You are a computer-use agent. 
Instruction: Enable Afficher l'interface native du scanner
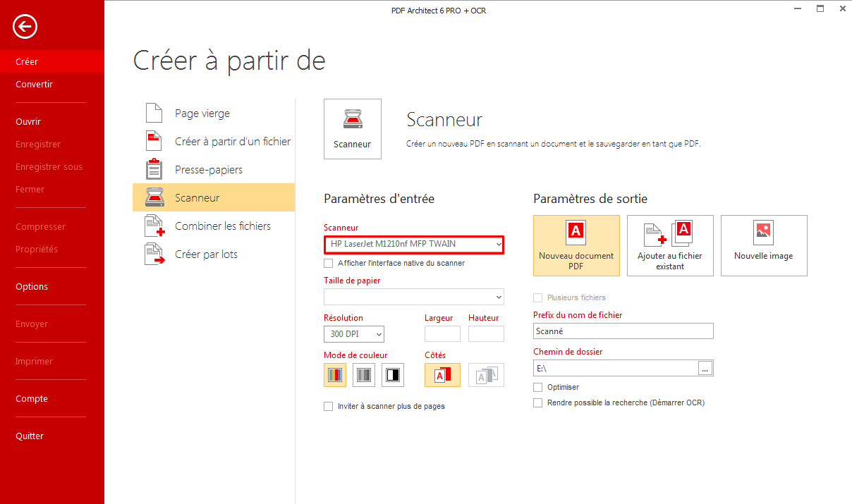(x=328, y=263)
